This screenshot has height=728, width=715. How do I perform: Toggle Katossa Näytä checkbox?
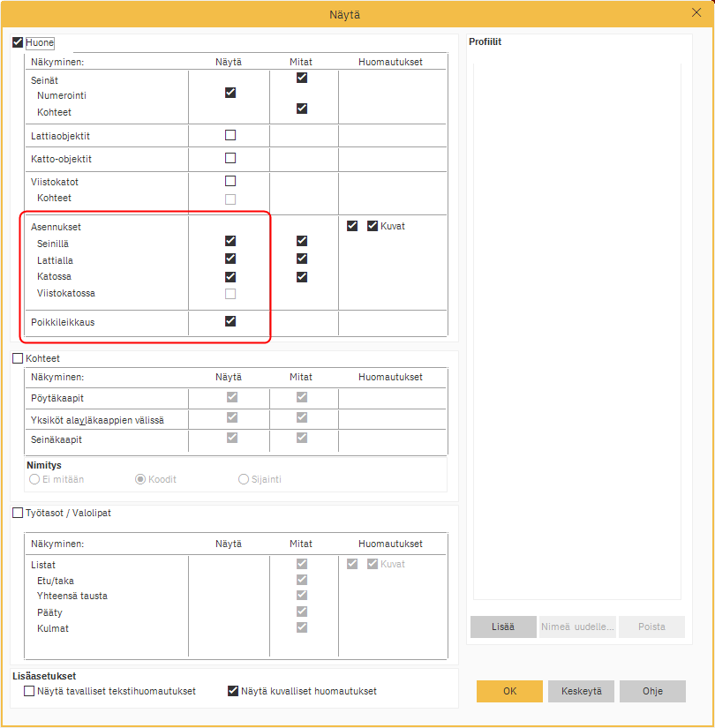[x=230, y=276]
